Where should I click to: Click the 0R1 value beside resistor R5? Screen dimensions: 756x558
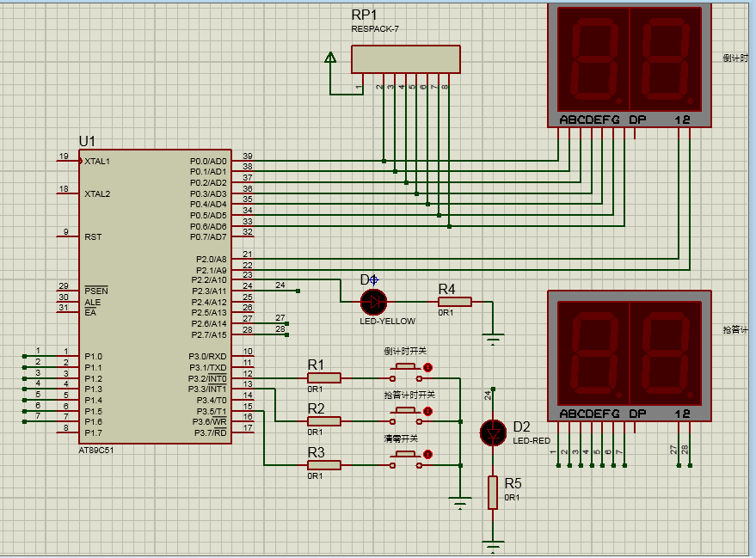coord(512,497)
